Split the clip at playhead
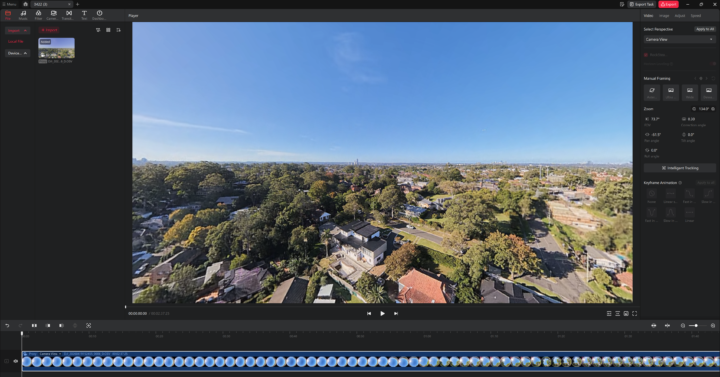 34,326
